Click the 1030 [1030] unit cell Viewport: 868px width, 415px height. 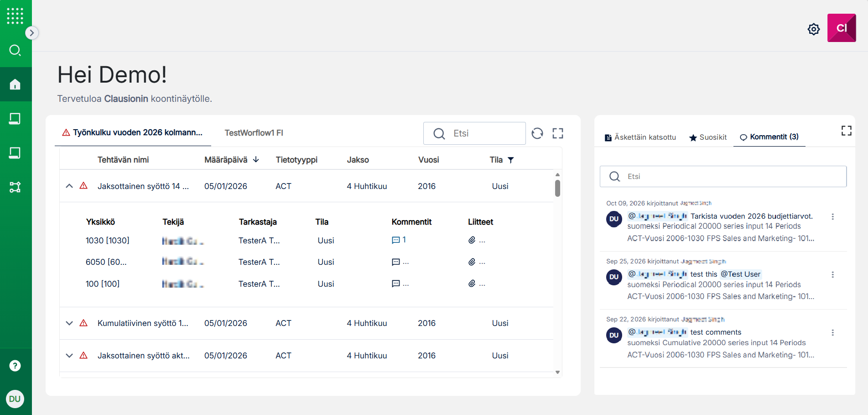(108, 241)
